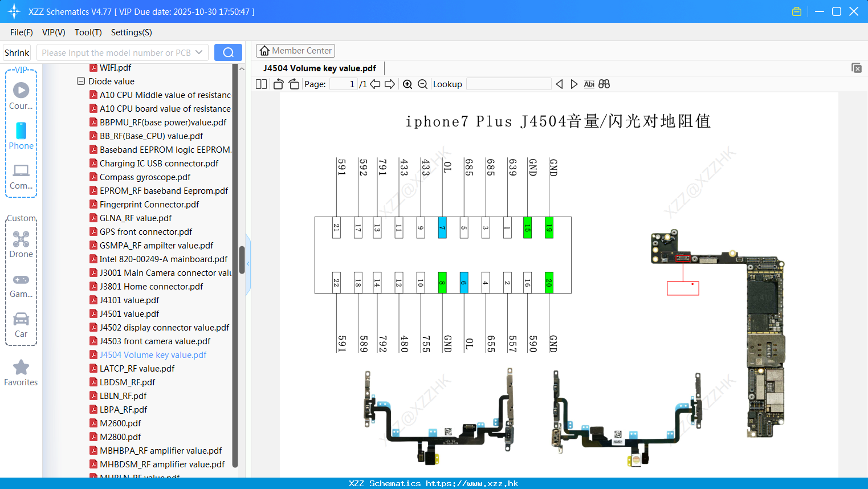
Task: Open Fingerprint Connector.pdf
Action: click(x=145, y=205)
